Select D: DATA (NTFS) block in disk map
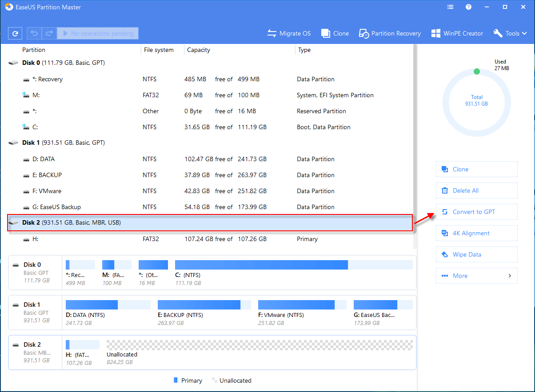The image size is (535, 392). pyautogui.click(x=108, y=312)
